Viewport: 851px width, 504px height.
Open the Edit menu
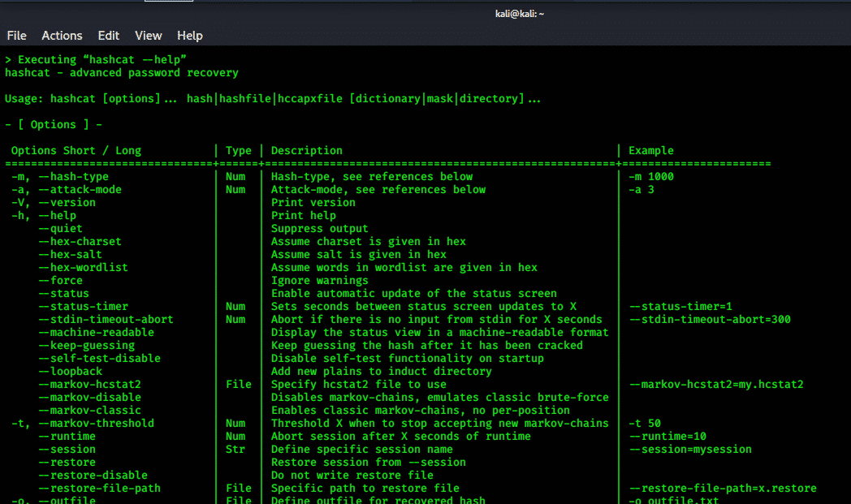pyautogui.click(x=108, y=36)
